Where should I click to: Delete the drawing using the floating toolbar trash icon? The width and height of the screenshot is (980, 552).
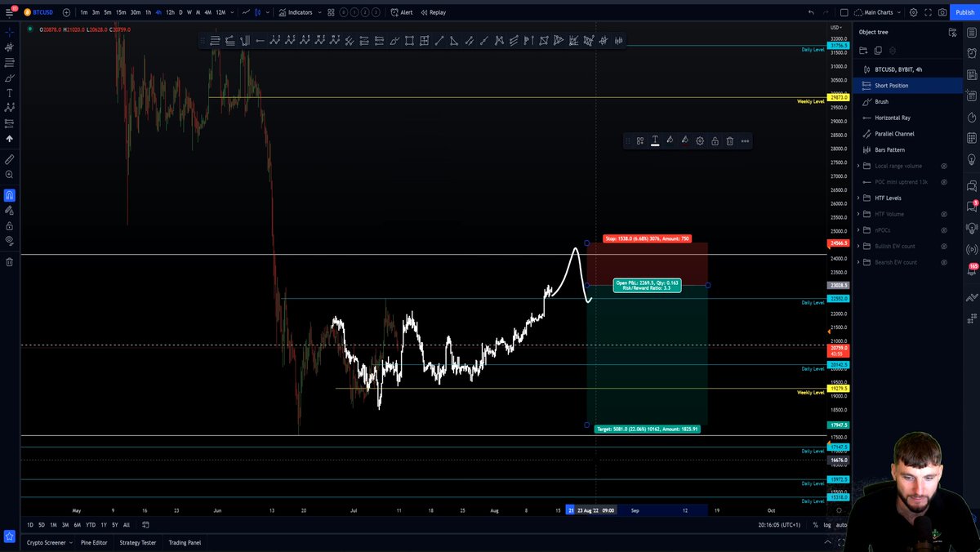click(729, 140)
